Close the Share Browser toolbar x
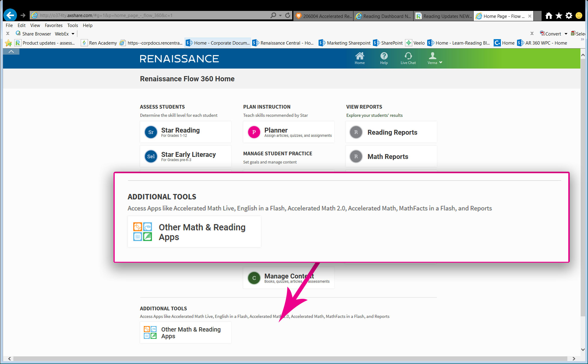588x364 pixels. tap(8, 34)
